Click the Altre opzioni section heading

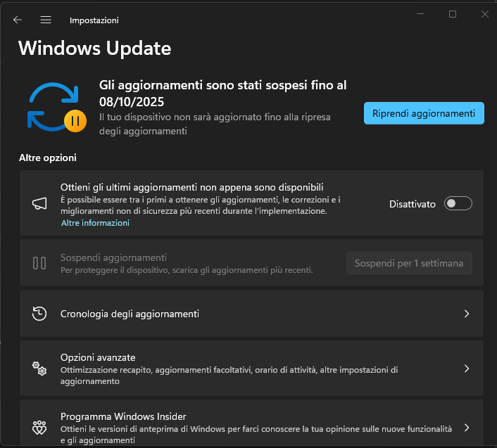[48, 158]
